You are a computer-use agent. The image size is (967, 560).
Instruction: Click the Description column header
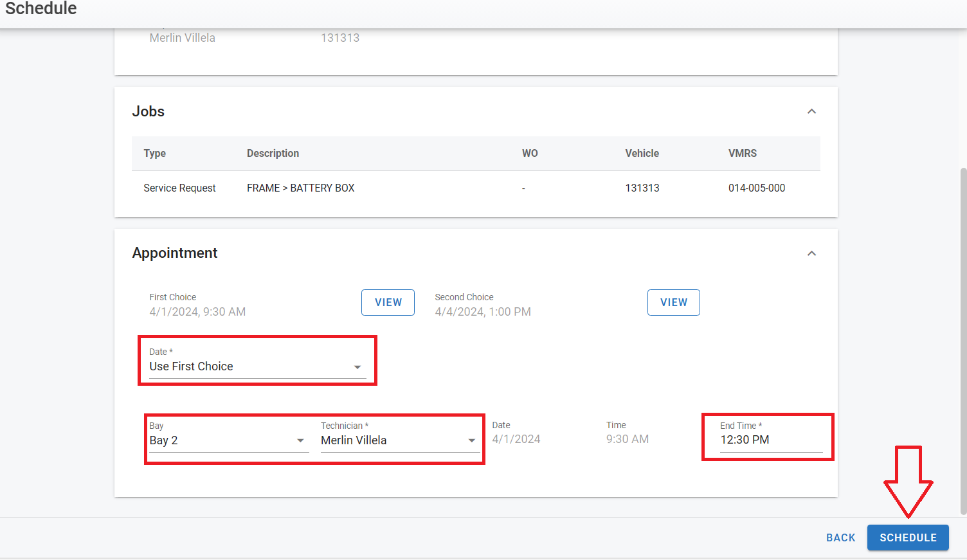click(x=273, y=153)
